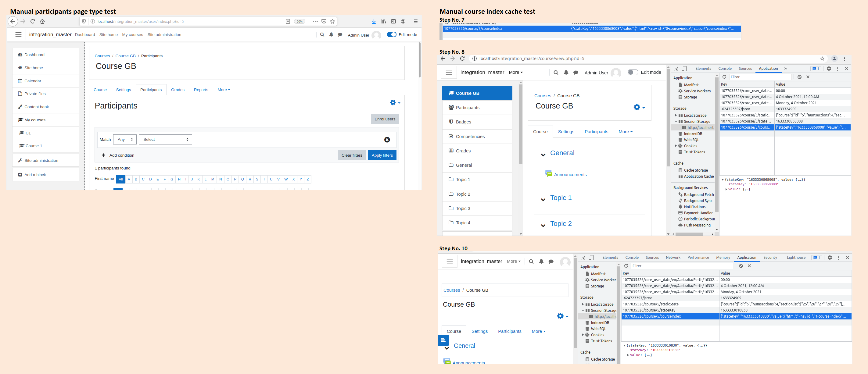
Task: Open More menu in Step 8 navbar
Action: pyautogui.click(x=516, y=72)
